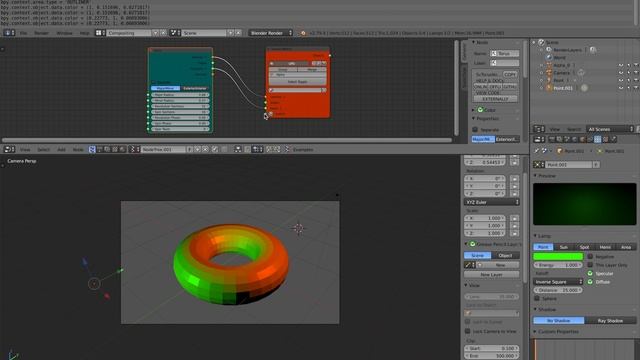Select the Hemi lamp type
The image size is (640, 360).
pyautogui.click(x=605, y=247)
